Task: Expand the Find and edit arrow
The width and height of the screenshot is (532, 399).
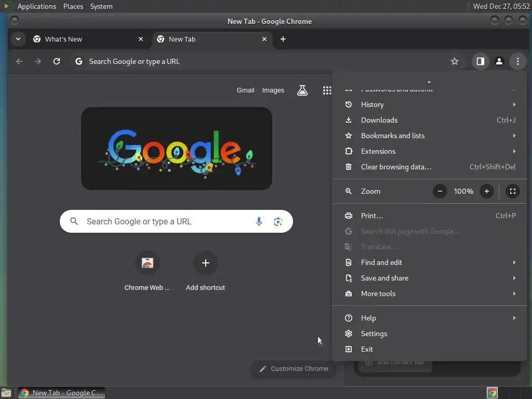Action: pos(514,262)
